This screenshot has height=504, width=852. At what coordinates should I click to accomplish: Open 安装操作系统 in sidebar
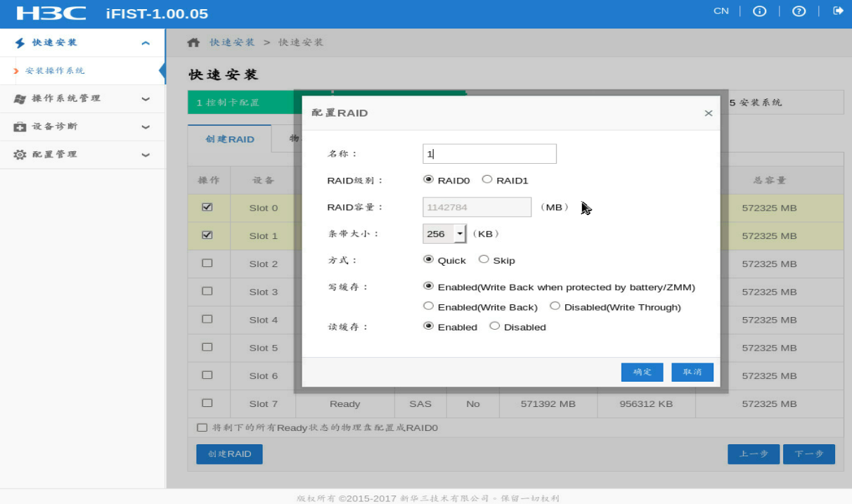(55, 71)
